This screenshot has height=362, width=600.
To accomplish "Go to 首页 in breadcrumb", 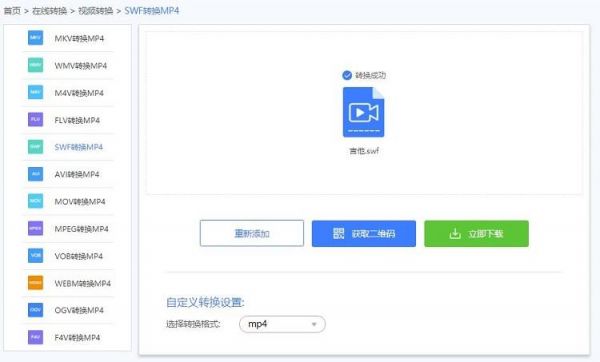I will [12, 11].
